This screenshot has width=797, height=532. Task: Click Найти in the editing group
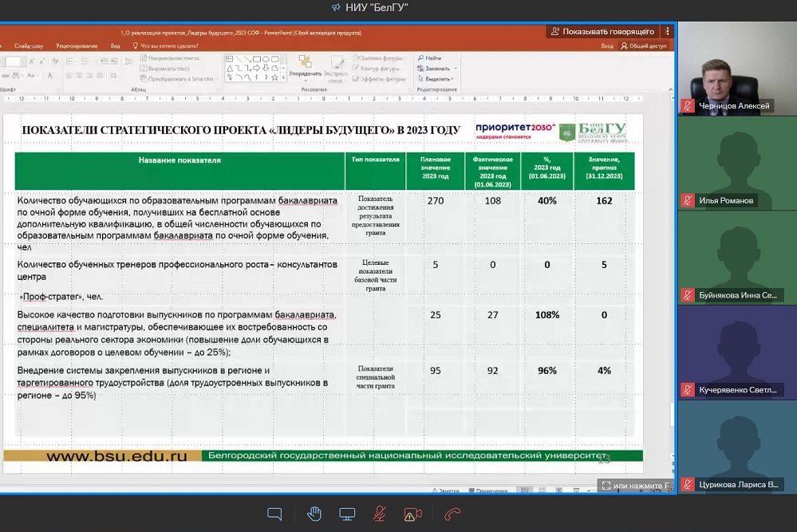coord(429,58)
